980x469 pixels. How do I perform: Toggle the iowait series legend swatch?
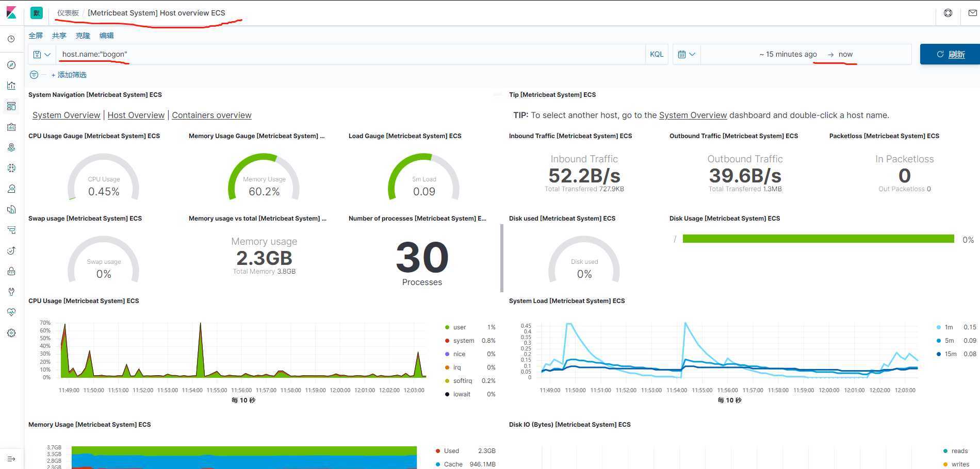(x=447, y=394)
